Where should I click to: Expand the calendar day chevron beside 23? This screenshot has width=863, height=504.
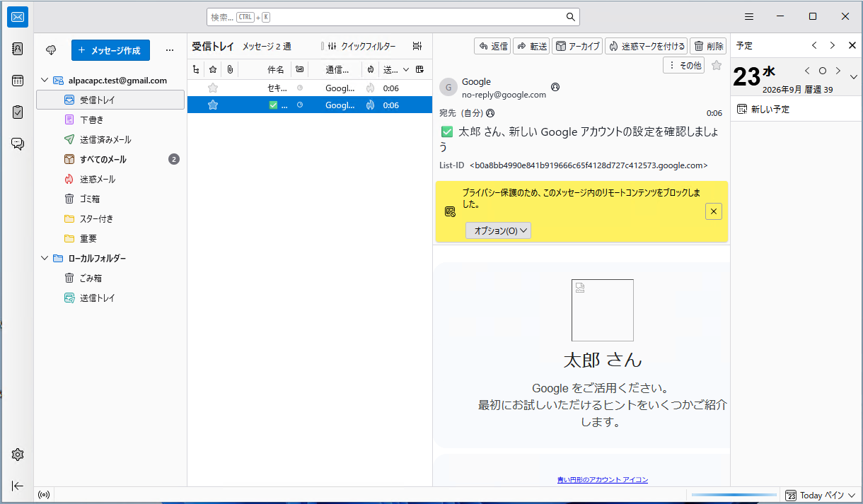[x=854, y=76]
